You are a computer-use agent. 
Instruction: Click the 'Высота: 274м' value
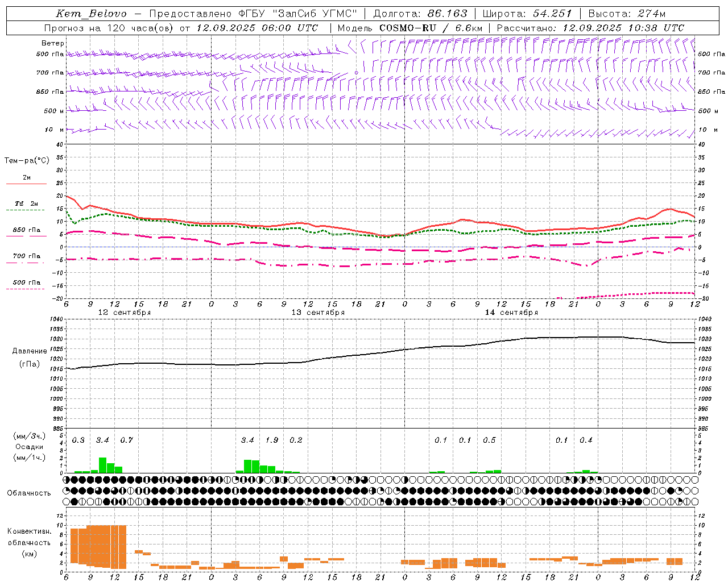click(627, 14)
